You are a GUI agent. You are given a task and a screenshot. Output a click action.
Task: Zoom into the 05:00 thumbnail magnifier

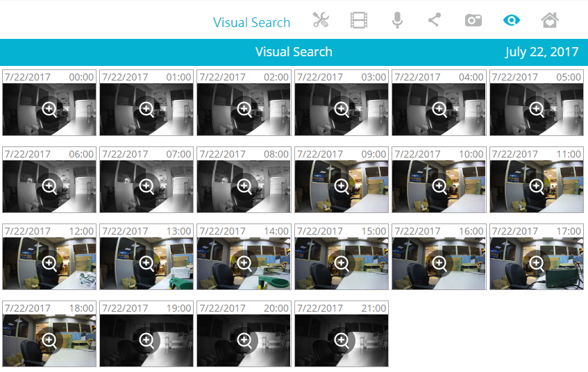click(x=537, y=109)
